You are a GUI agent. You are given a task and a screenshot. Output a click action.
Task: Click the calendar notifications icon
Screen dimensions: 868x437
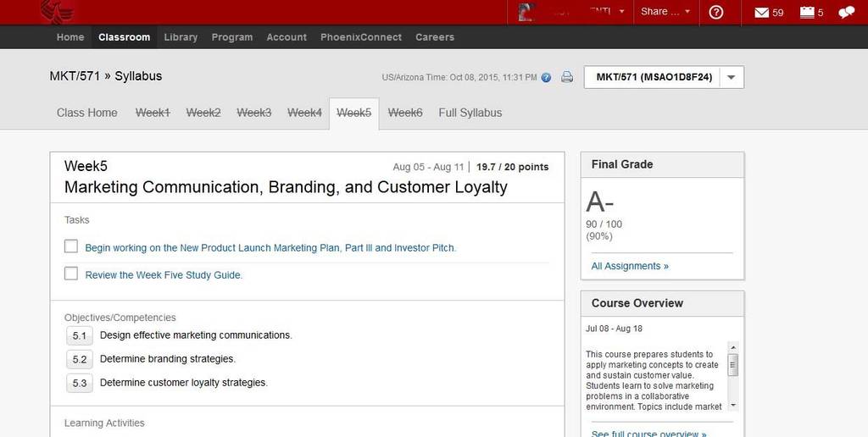pos(807,12)
